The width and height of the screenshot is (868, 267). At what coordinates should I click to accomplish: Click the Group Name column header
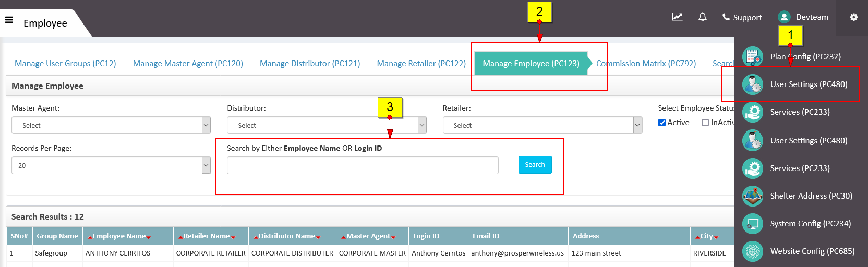click(x=57, y=236)
